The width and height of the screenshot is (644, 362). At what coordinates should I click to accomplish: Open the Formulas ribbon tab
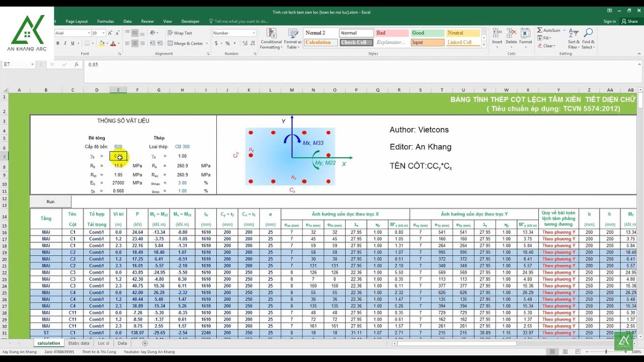pos(105,21)
